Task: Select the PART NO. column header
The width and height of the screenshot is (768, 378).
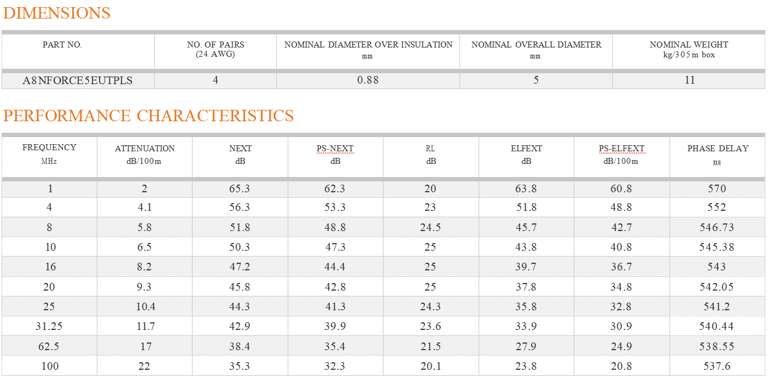Action: click(x=62, y=45)
